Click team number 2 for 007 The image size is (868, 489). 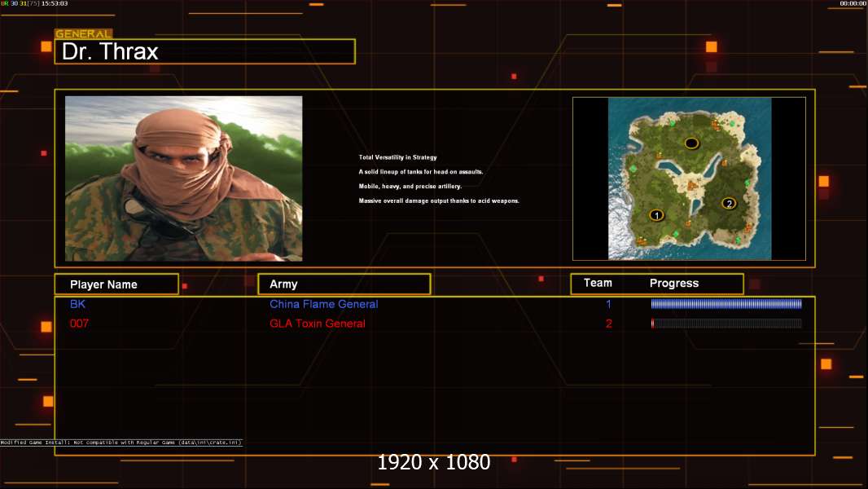click(608, 324)
